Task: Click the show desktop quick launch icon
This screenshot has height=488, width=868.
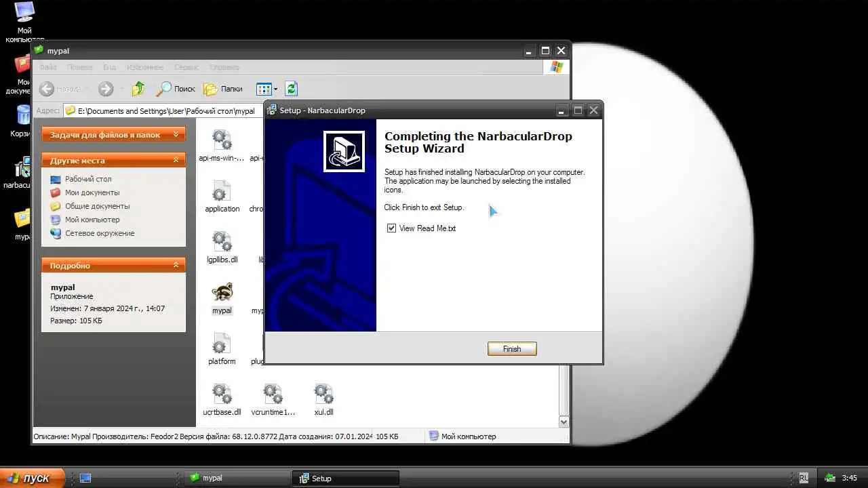Action: pyautogui.click(x=85, y=478)
